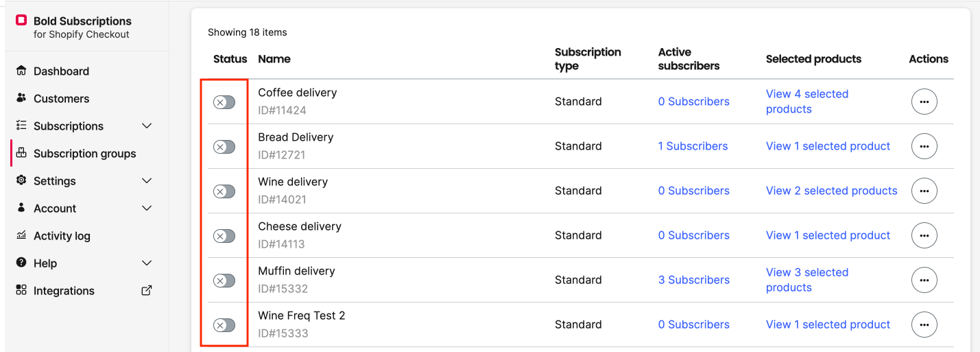Click the Activity log chart icon
This screenshot has height=352, width=980.
tap(21, 235)
